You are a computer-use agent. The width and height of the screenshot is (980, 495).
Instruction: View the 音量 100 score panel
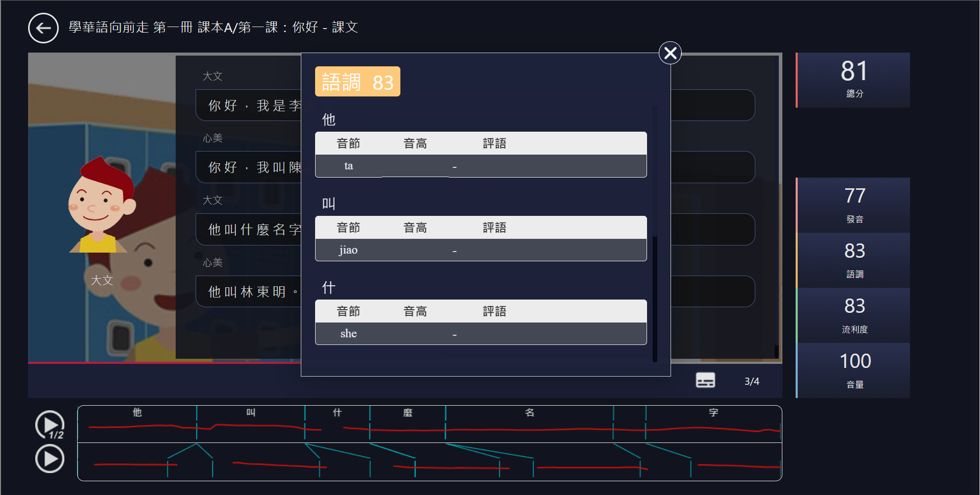point(853,370)
